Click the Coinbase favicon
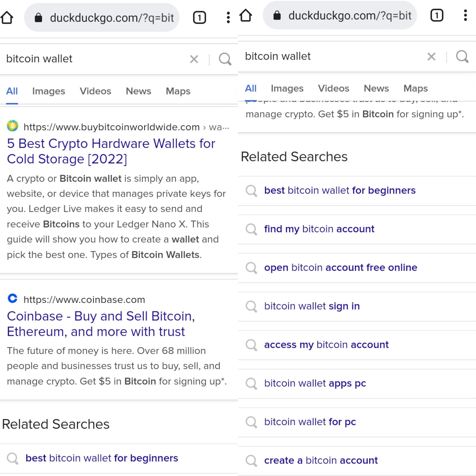Viewport: 476px width, 476px height. point(13,298)
